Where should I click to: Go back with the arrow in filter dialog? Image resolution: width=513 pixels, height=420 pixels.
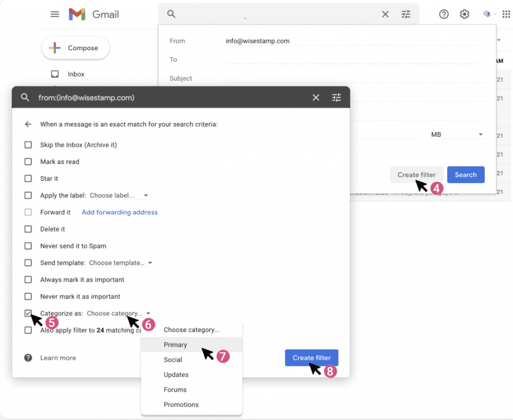pos(28,124)
